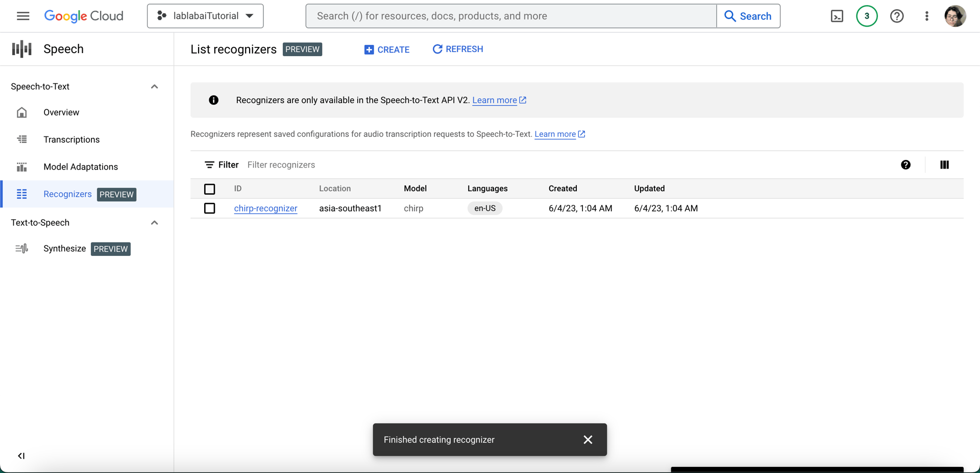Open the lablabaiTutorial project selector
Screen dimensions: 980x473
tap(205, 16)
